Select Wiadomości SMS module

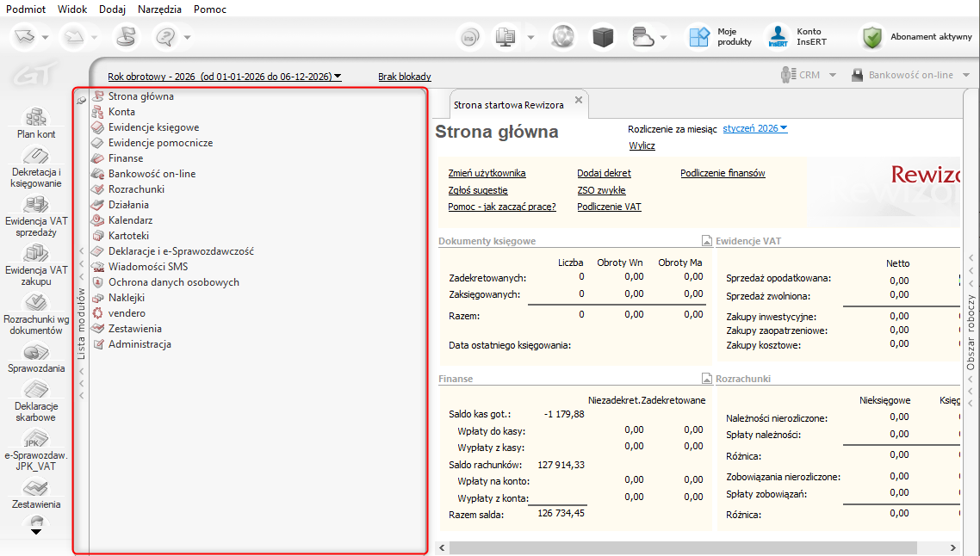point(147,267)
